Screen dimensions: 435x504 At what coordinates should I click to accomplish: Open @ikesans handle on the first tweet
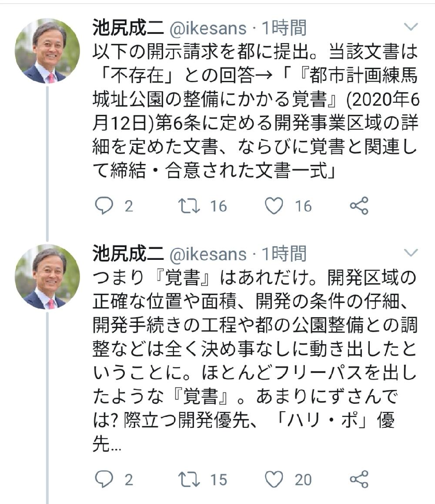tap(208, 29)
